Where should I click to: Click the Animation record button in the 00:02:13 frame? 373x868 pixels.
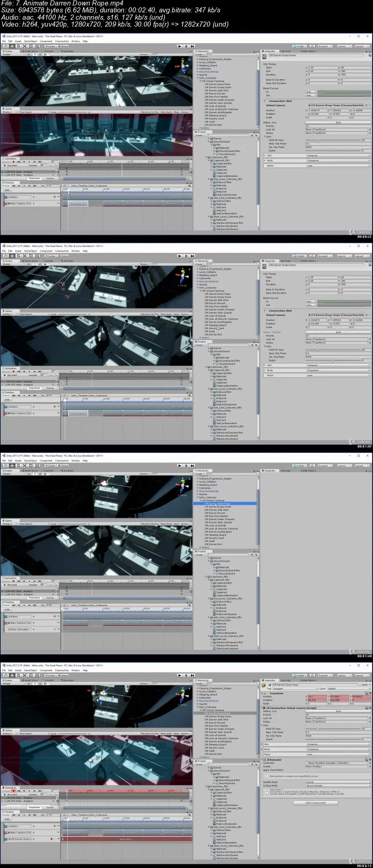coord(13,791)
